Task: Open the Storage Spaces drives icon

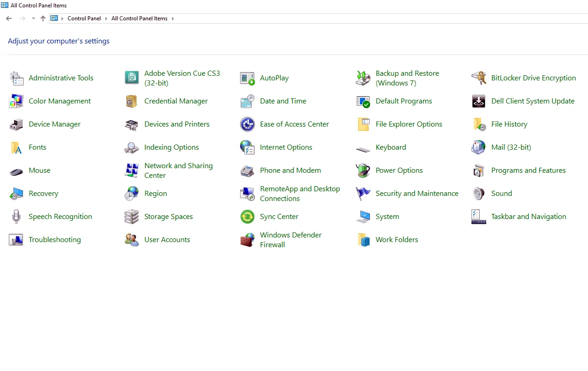Action: (132, 217)
